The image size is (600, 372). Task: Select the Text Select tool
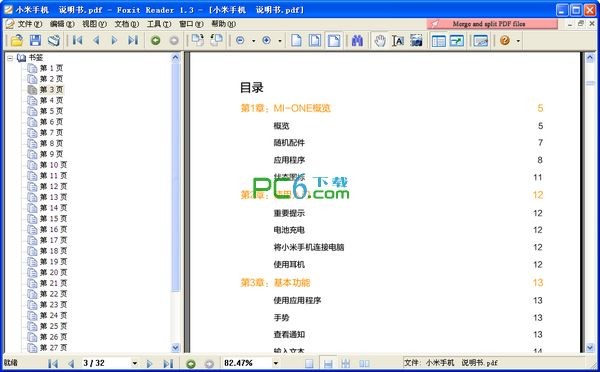pos(398,40)
